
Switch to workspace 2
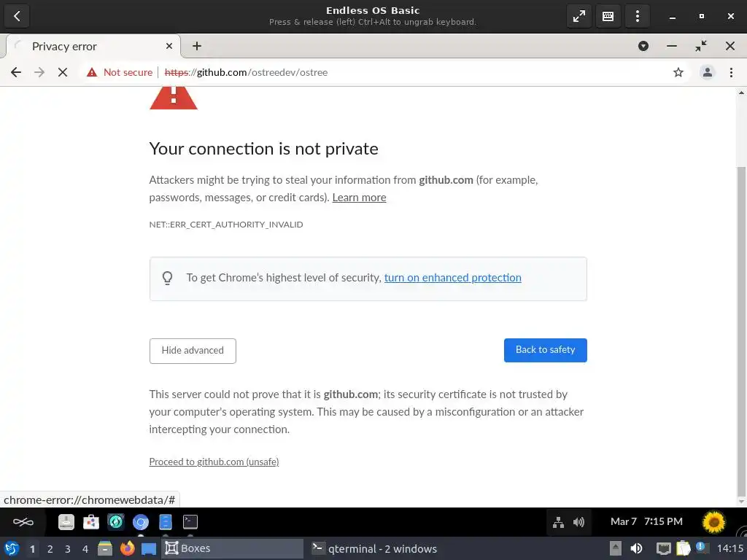coord(50,549)
